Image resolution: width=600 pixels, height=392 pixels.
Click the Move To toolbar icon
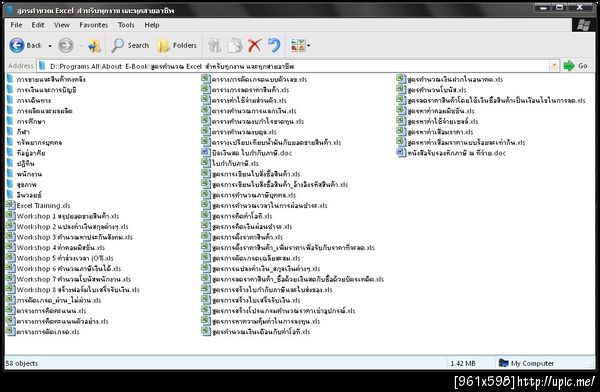[x=215, y=45]
